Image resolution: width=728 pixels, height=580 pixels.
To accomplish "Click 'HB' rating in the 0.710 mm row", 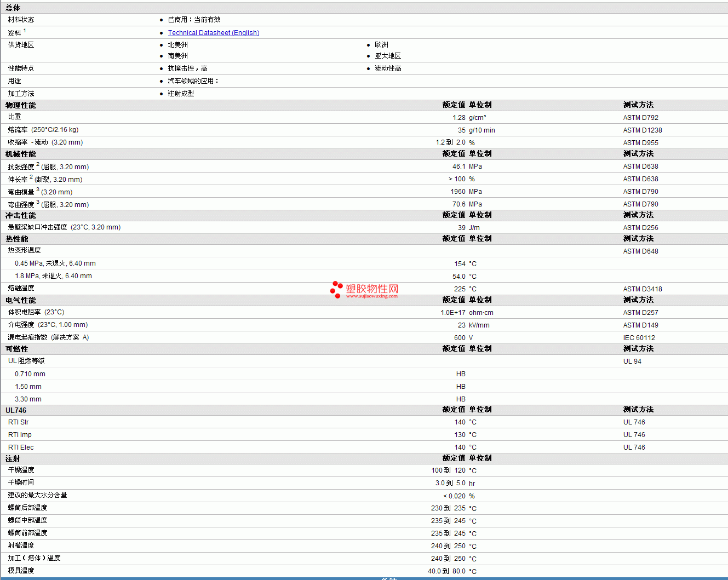I will [x=461, y=374].
